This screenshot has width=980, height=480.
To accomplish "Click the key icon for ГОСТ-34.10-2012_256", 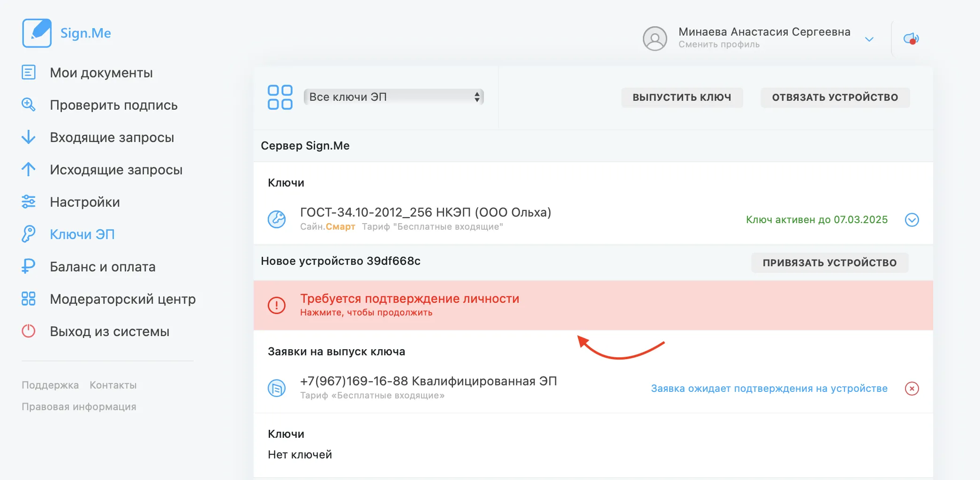I will (x=277, y=219).
